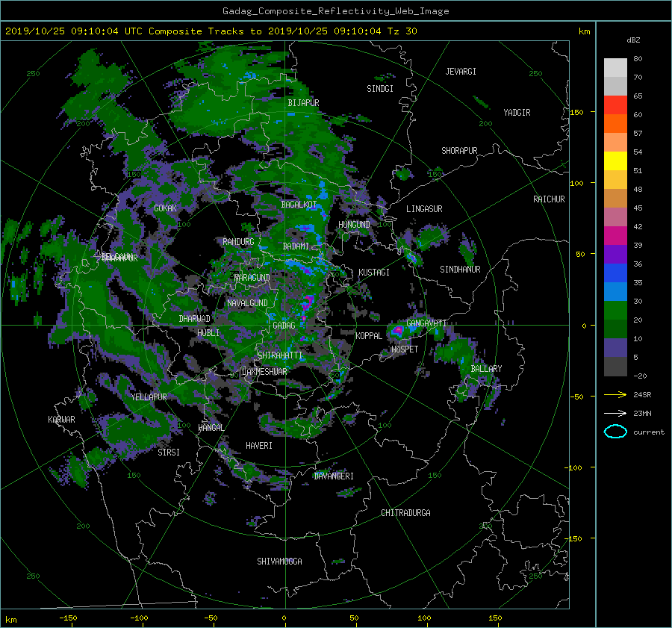This screenshot has width=672, height=628.
Task: Click the cyan 'current' ellipse legend icon
Action: [x=615, y=432]
